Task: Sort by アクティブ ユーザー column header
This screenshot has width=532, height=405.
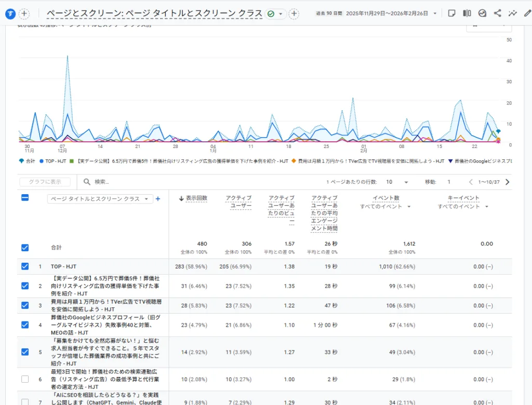Action: tap(238, 202)
